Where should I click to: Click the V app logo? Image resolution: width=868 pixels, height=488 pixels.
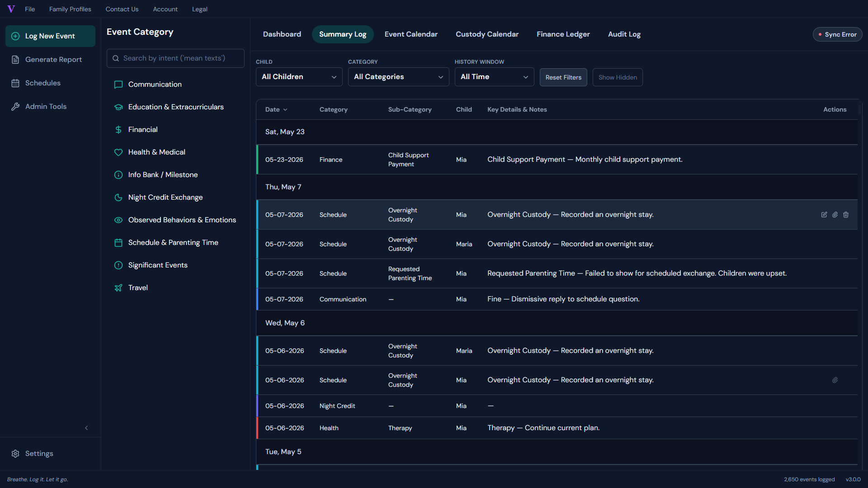11,9
